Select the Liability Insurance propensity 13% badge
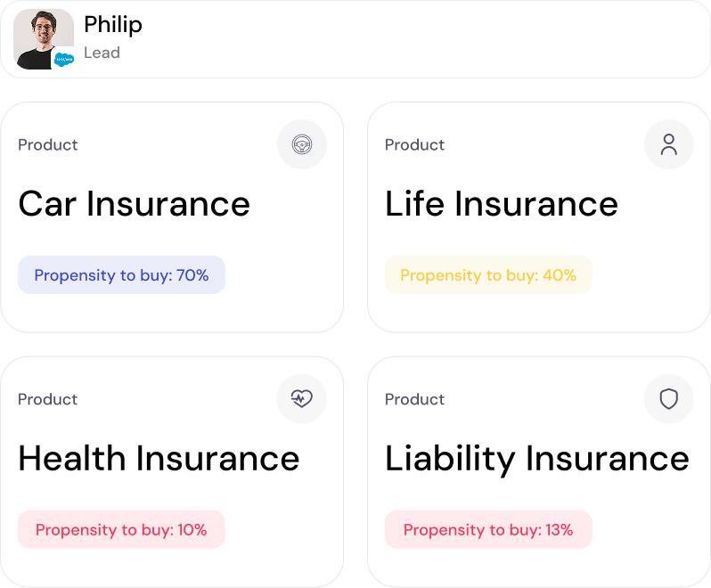Viewport: 711px width, 588px height. coord(488,530)
